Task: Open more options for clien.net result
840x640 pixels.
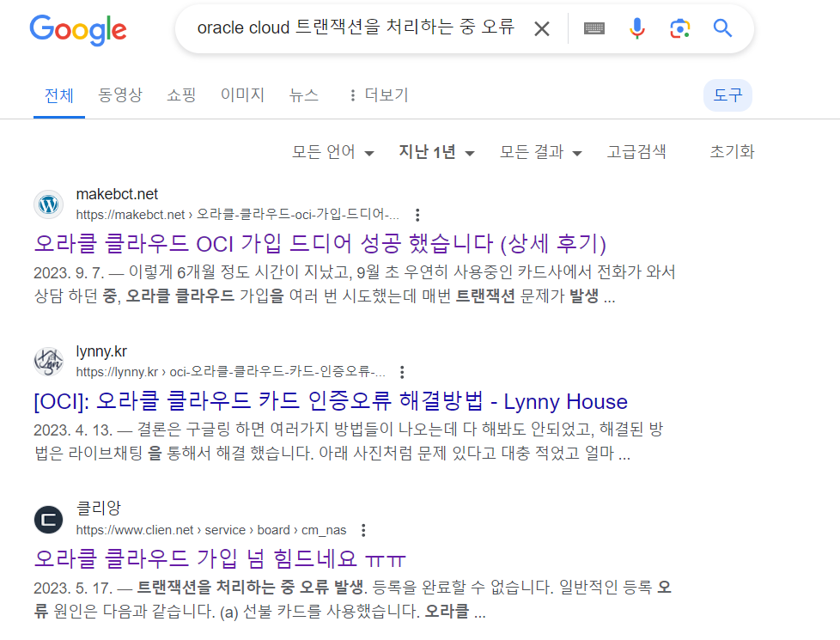Action: (363, 530)
